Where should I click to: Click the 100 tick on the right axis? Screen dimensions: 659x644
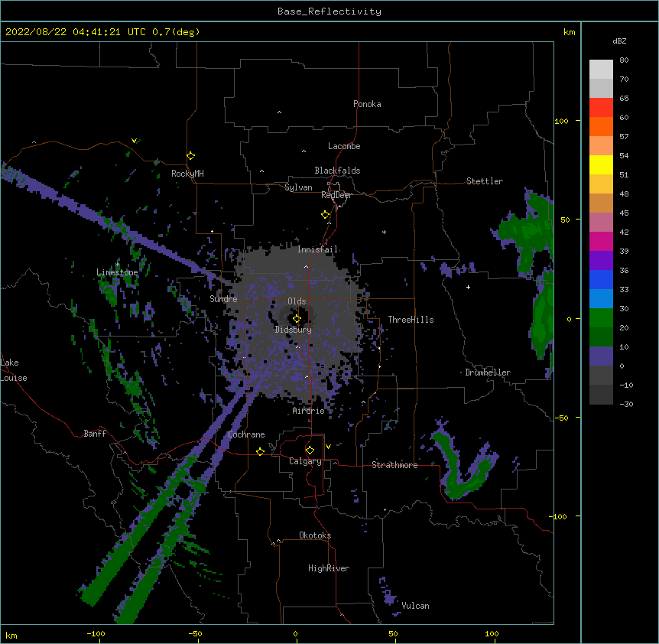click(561, 121)
